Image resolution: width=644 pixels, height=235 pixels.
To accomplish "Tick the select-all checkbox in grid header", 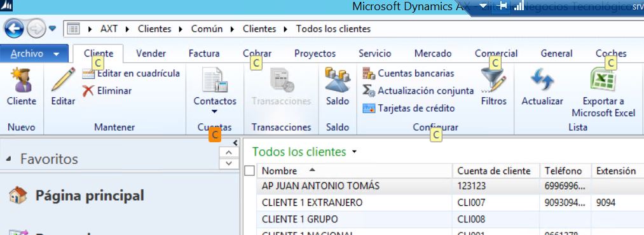I will [x=249, y=171].
